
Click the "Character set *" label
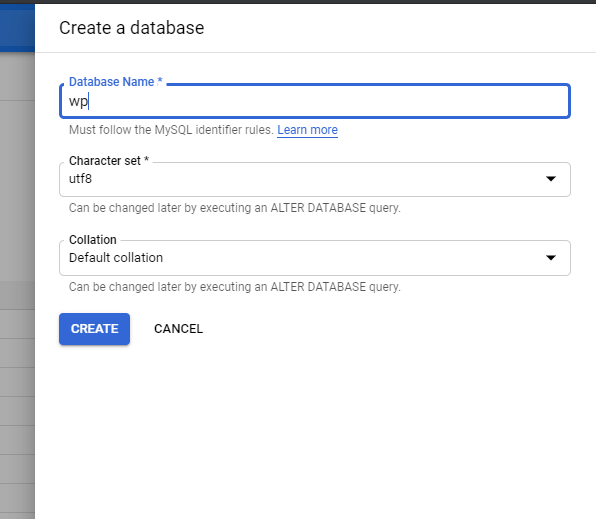pos(109,161)
